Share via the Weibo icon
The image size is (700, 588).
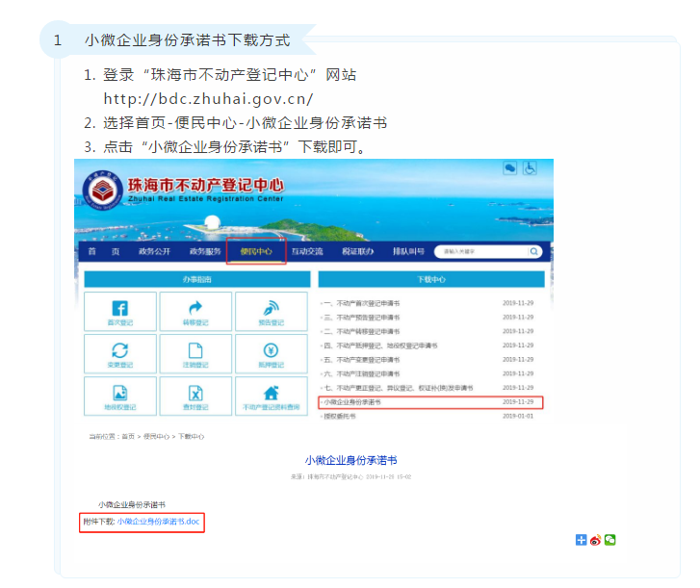(x=595, y=540)
